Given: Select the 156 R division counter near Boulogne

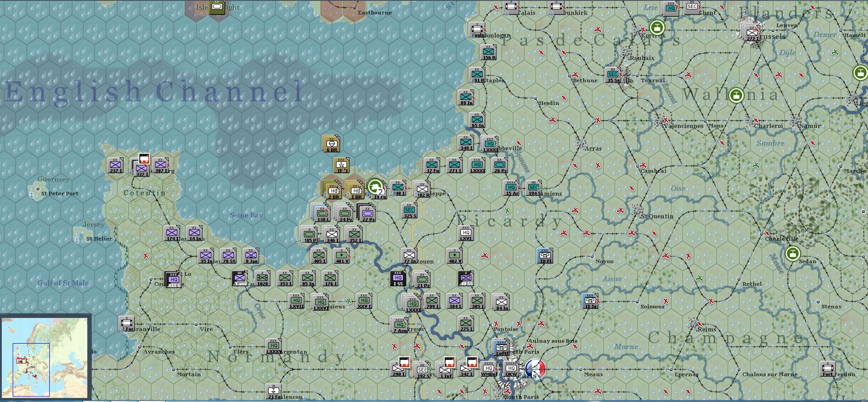Looking at the screenshot, I should coord(489,52).
